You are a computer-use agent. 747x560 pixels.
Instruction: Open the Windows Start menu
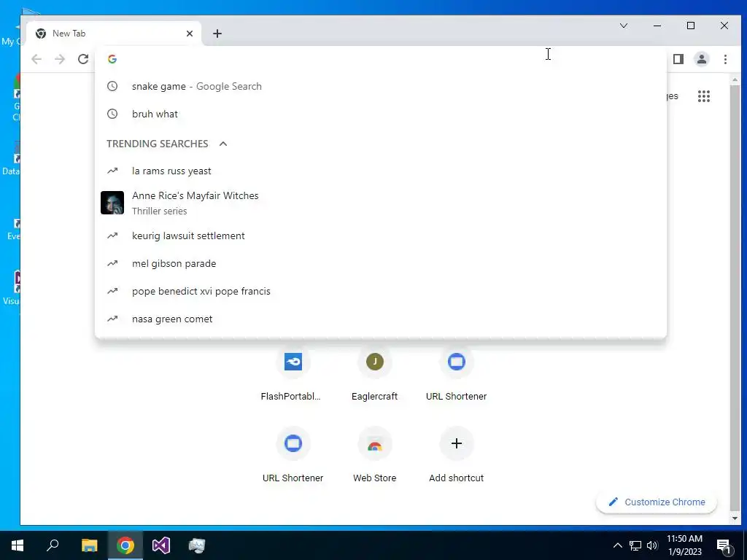click(18, 545)
